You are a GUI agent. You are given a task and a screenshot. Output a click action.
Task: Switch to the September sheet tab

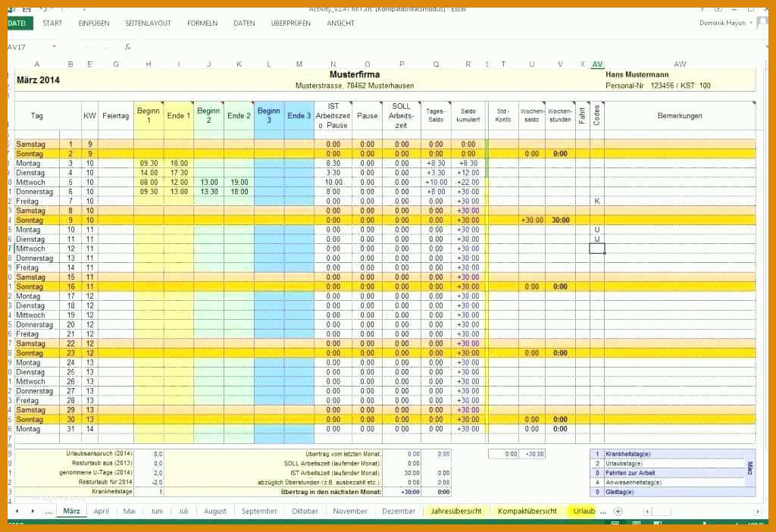259,512
